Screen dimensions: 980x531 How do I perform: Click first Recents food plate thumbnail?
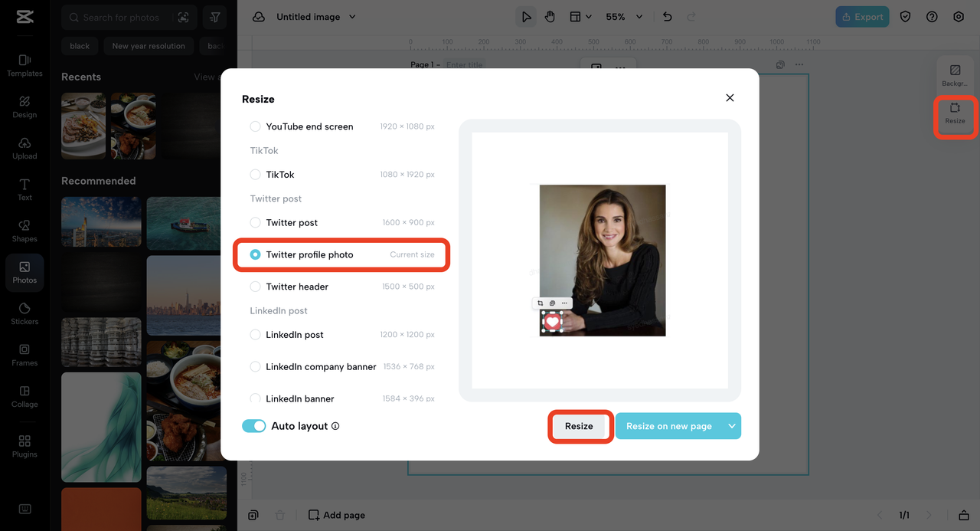click(83, 126)
